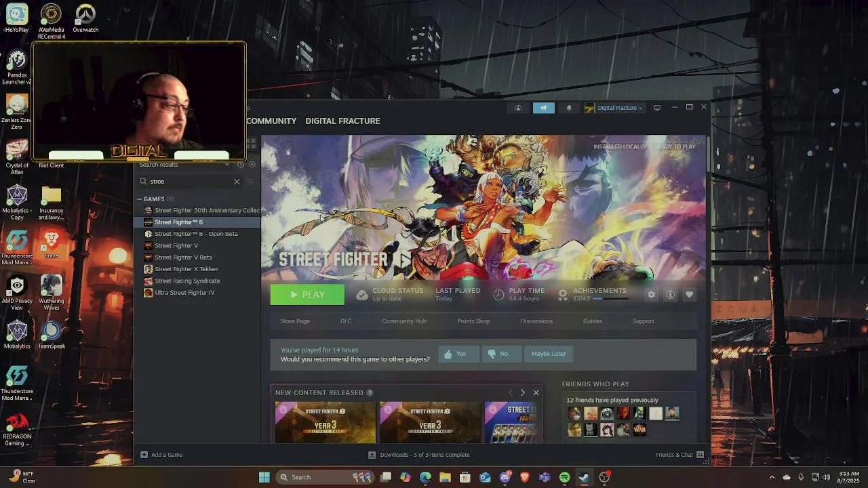The image size is (868, 488).
Task: Open Friends & Chat panel
Action: pos(679,455)
